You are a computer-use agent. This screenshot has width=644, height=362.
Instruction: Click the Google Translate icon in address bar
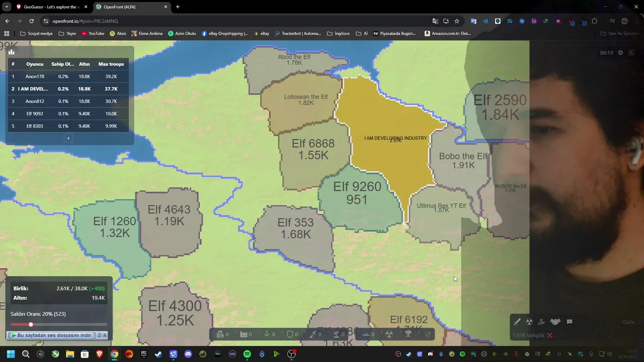(x=435, y=21)
